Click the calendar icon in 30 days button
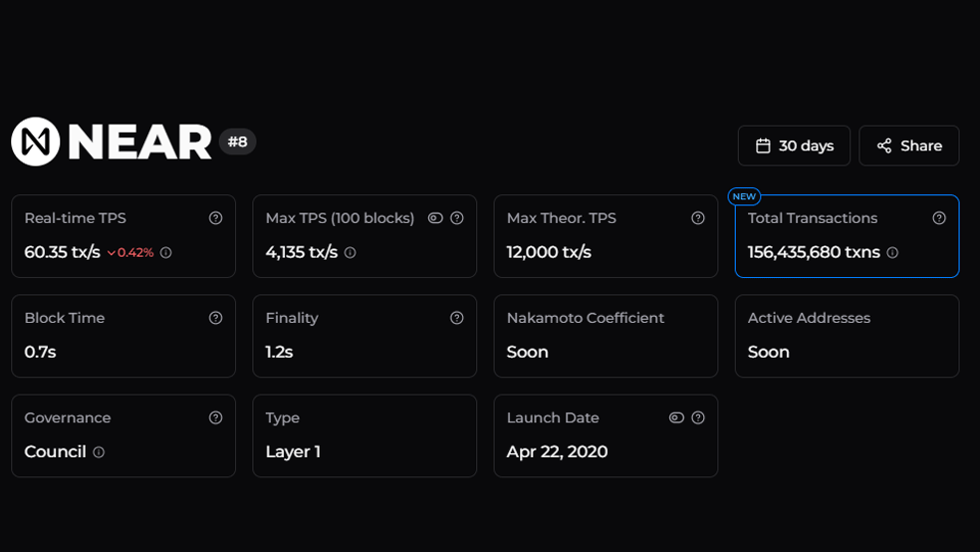Screen dimensions: 980x552 763,145
